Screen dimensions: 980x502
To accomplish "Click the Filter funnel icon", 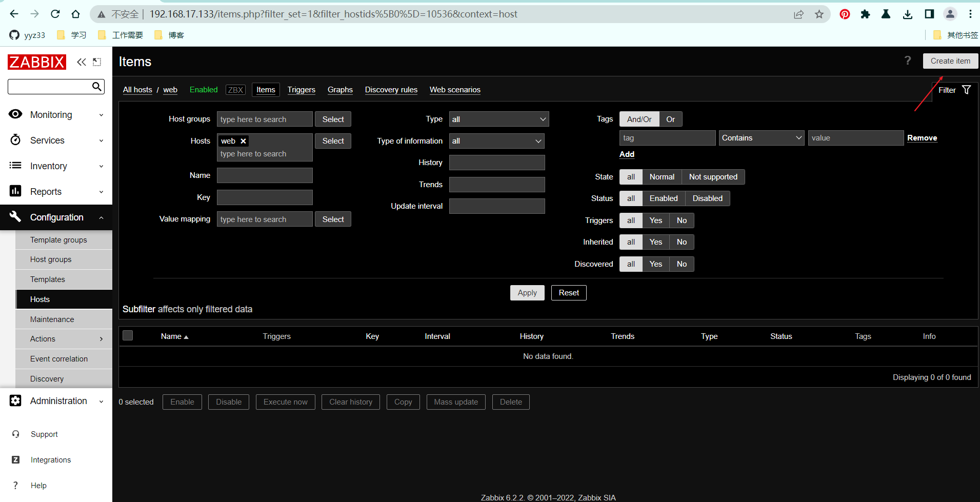I will [967, 90].
